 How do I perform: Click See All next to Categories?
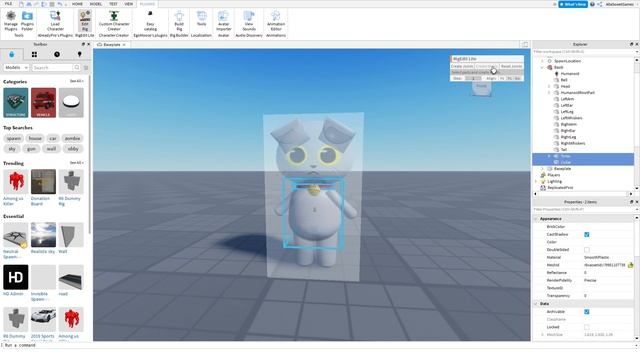(x=76, y=81)
